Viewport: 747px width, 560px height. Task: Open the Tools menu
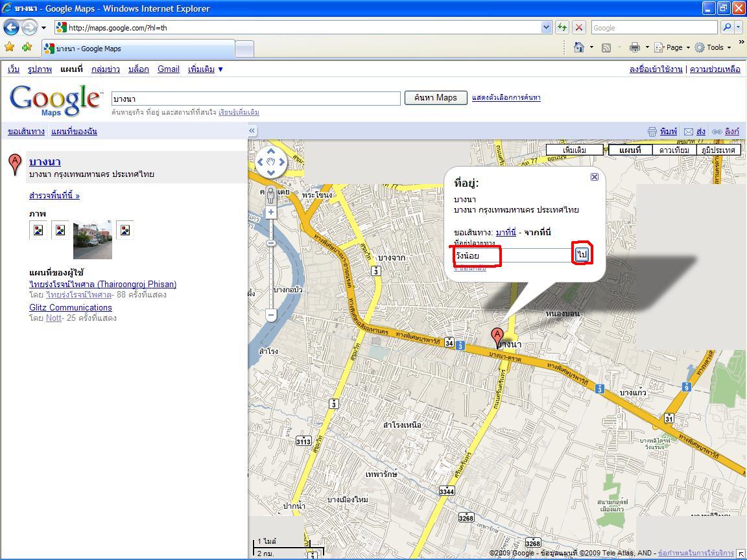[x=713, y=47]
